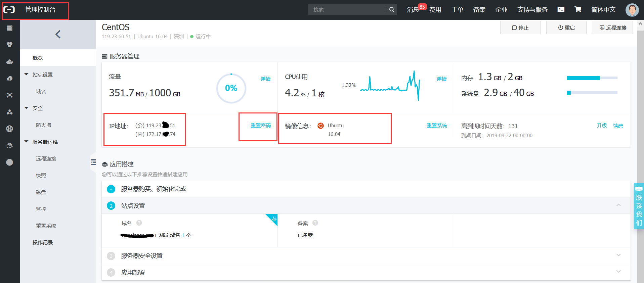Click the 续费 link
Image resolution: width=644 pixels, height=283 pixels.
click(x=618, y=125)
